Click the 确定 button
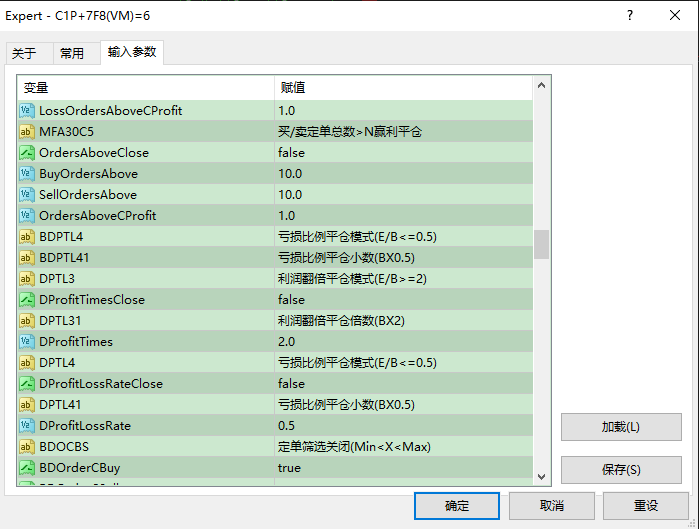Screen dimensions: 699x529 [x=457, y=505]
